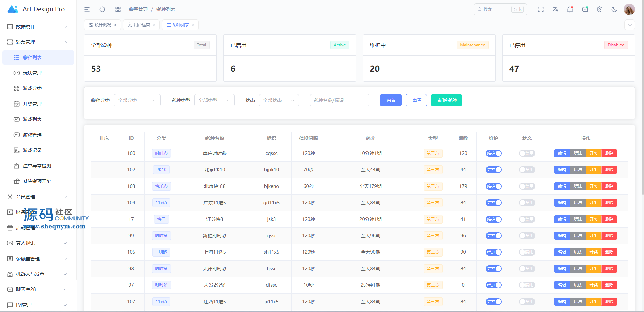Viewport: 644px width, 312px height.
Task: Toggle status switch for 北京PK10 row
Action: 527,170
